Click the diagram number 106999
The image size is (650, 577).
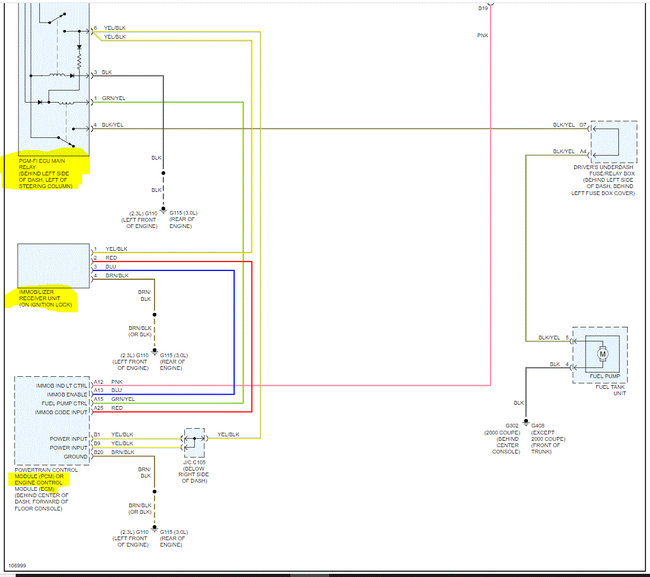pos(17,565)
